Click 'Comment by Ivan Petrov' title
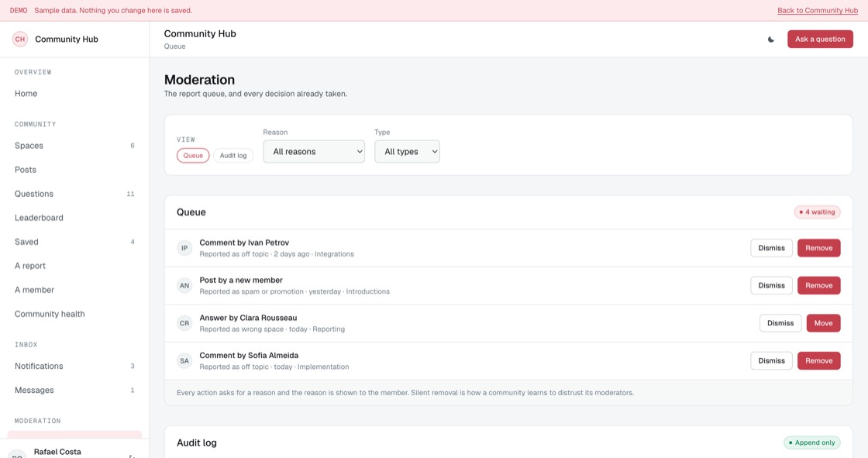 [x=244, y=243]
